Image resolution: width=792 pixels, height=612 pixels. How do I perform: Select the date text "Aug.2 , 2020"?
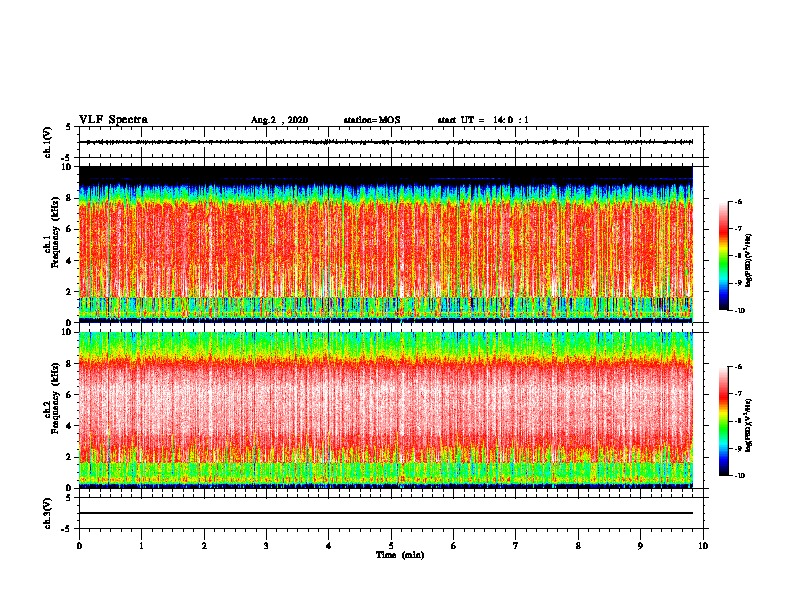point(279,120)
